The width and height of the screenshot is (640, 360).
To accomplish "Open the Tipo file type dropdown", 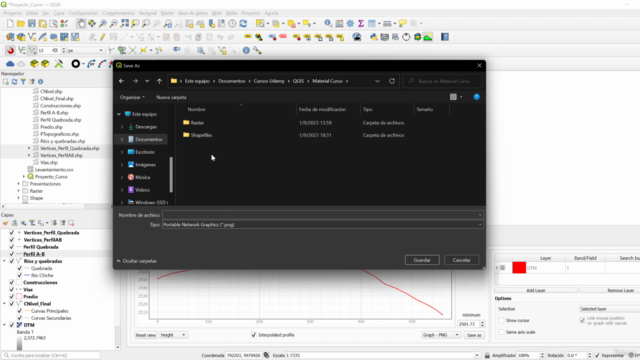I will 323,224.
